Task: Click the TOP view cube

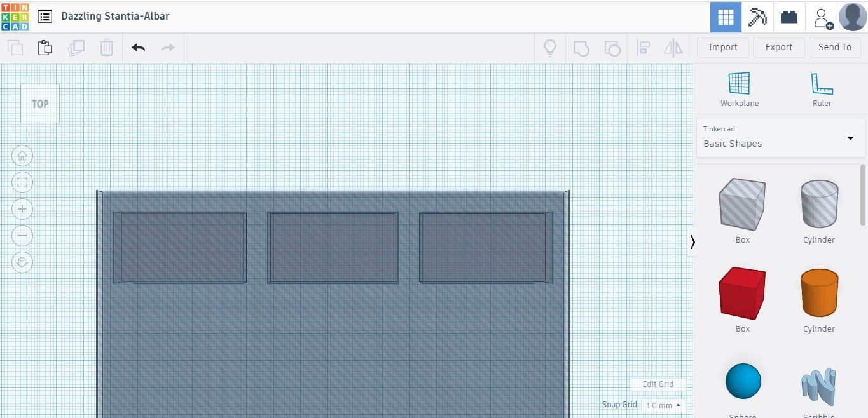Action: pyautogui.click(x=40, y=104)
